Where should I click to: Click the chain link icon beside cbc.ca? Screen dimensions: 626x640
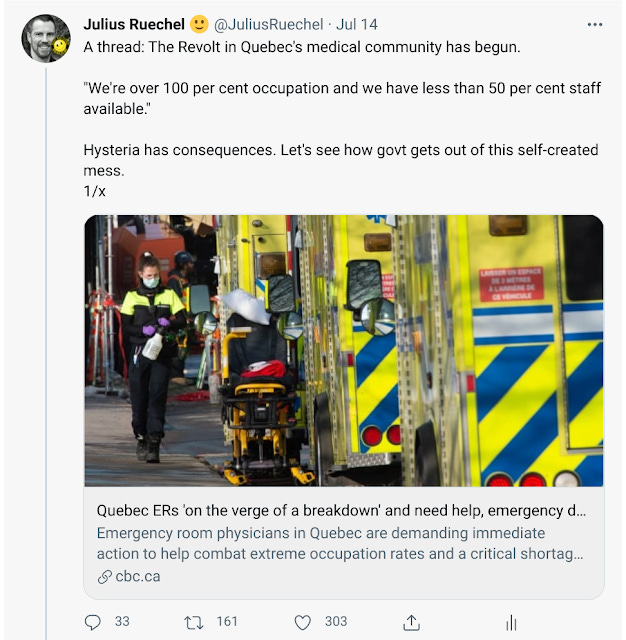(104, 577)
